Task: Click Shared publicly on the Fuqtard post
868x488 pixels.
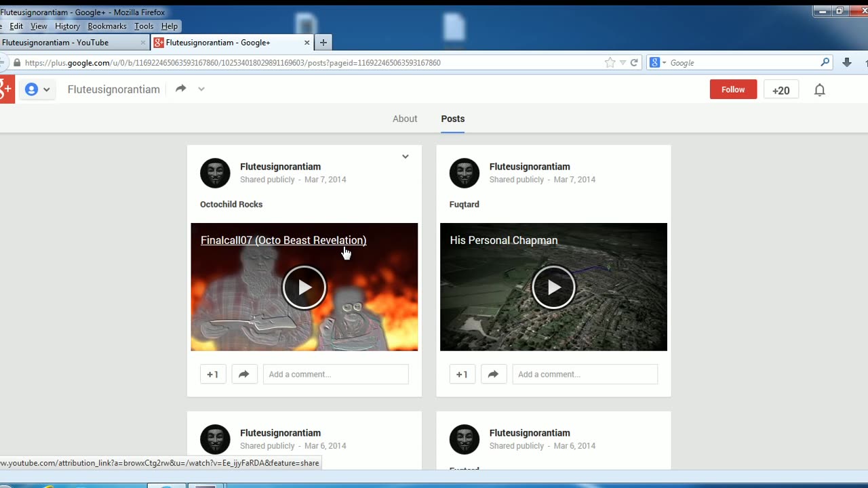Action: (517, 180)
